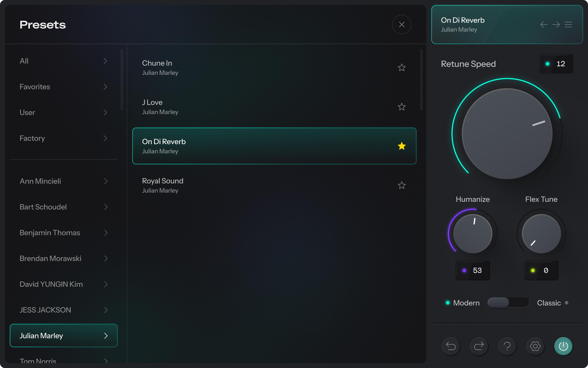Unfavorite the On Di Reverb preset star
Viewport: 588px width, 368px height.
402,146
